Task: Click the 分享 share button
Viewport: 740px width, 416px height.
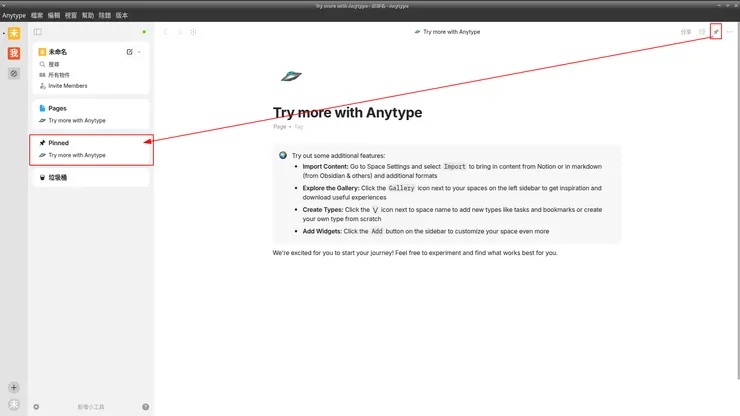Action: pyautogui.click(x=686, y=32)
